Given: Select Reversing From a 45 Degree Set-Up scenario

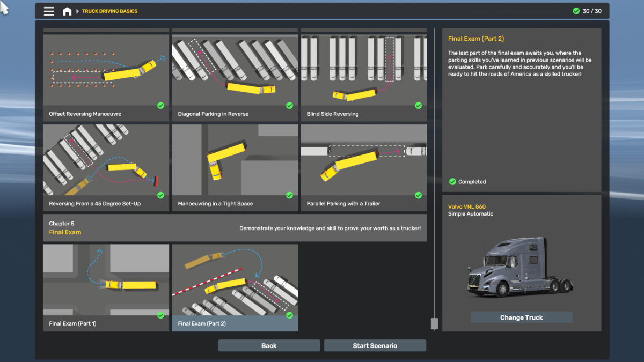Looking at the screenshot, I should pos(106,167).
